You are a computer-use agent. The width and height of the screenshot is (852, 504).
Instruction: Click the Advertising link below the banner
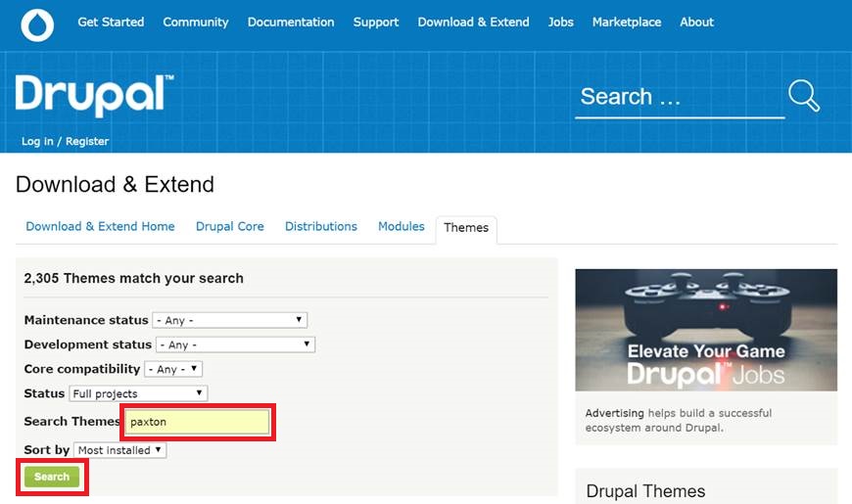(x=614, y=413)
